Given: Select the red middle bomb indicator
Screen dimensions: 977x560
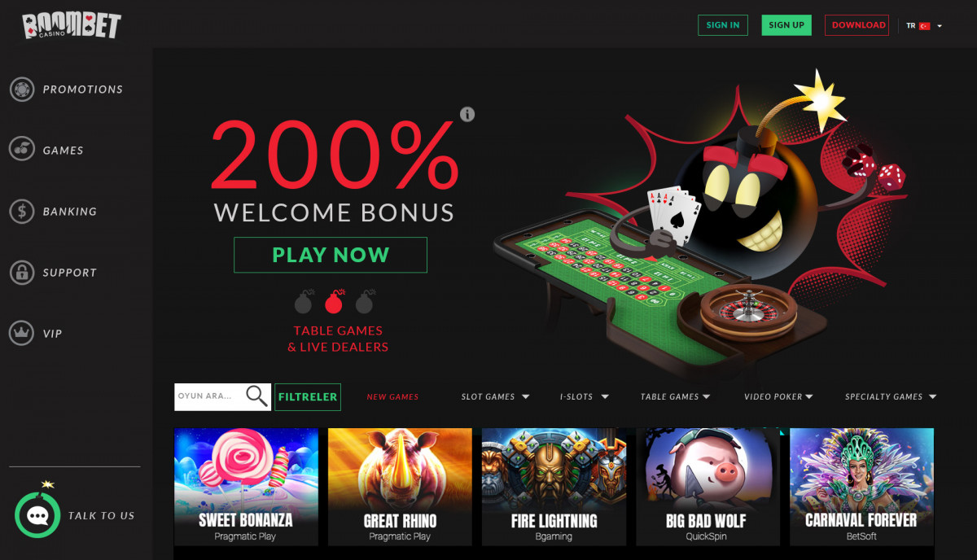Looking at the screenshot, I should click(x=334, y=301).
